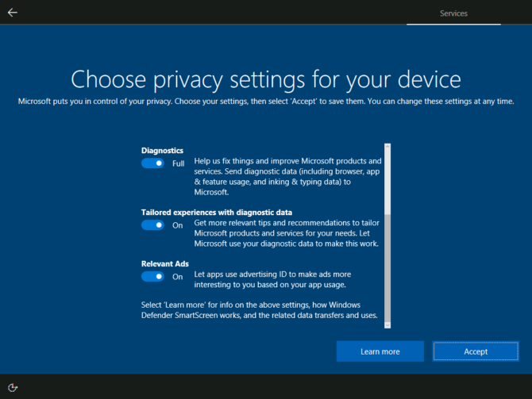The image size is (532, 399).
Task: Go back using the top-left arrow
Action: (x=13, y=13)
